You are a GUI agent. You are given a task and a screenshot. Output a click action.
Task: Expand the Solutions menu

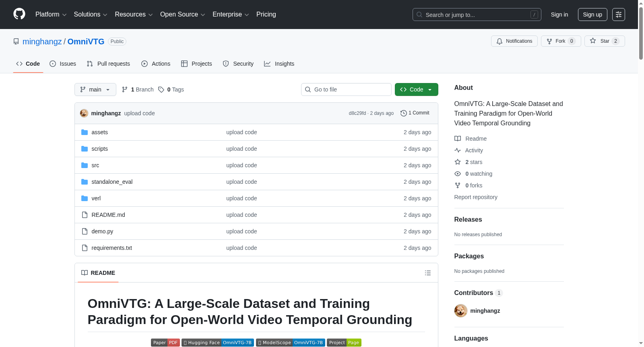coord(91,15)
